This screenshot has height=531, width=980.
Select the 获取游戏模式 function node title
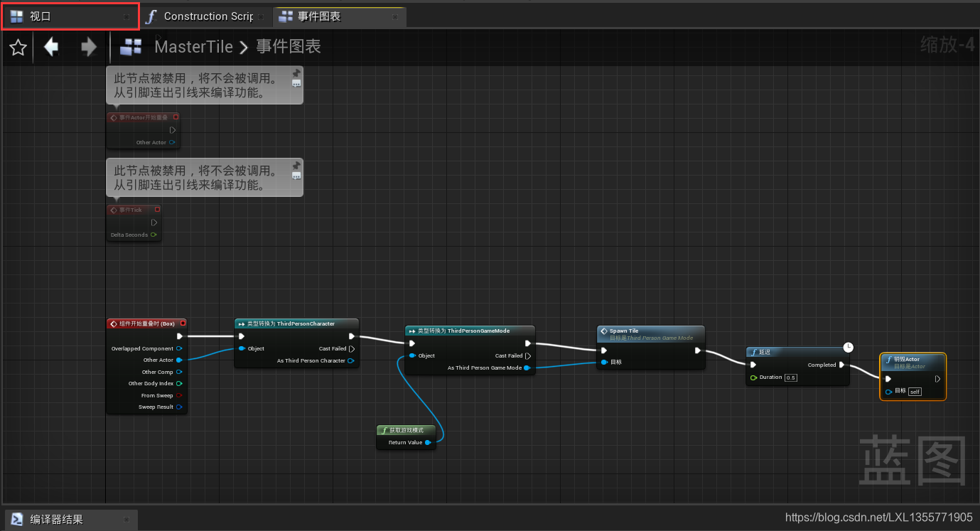tap(405, 430)
